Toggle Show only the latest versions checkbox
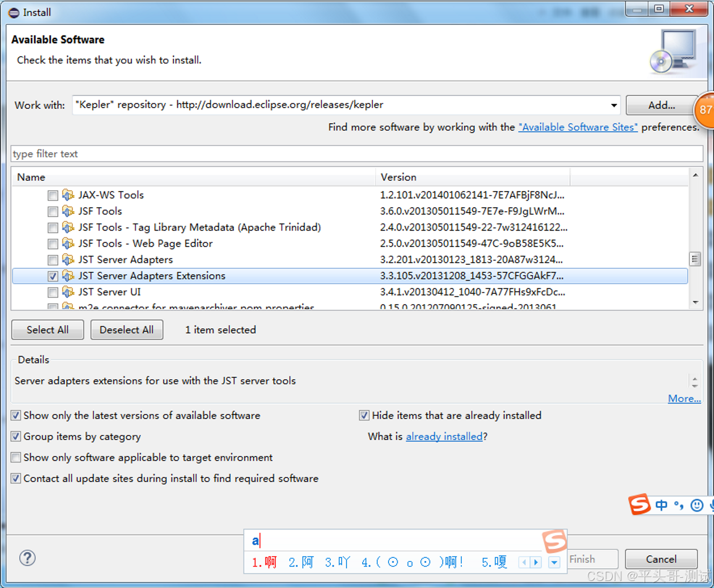 (16, 415)
